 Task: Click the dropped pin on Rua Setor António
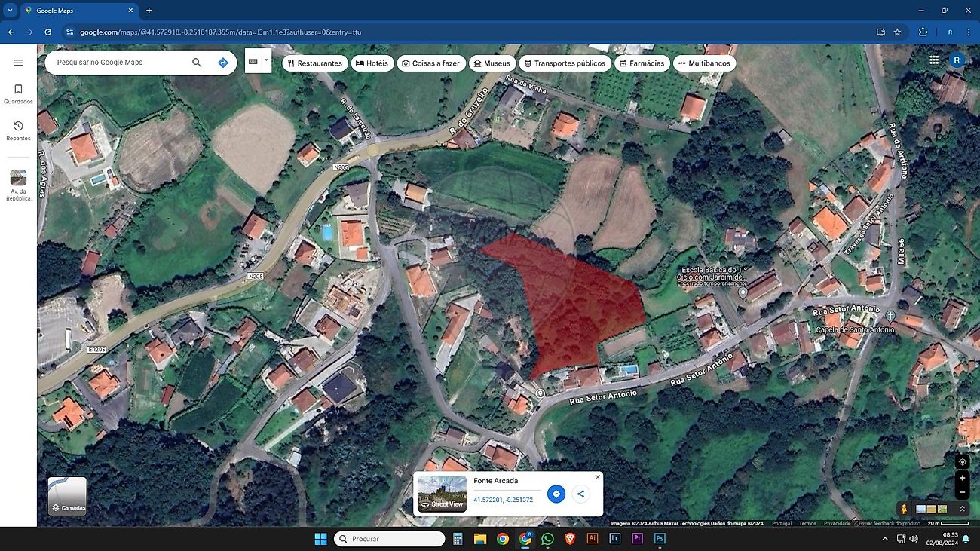(540, 393)
